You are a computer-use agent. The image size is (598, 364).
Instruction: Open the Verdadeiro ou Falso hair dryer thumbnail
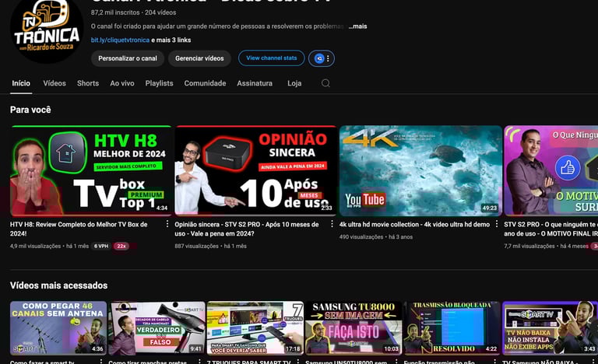(x=157, y=328)
